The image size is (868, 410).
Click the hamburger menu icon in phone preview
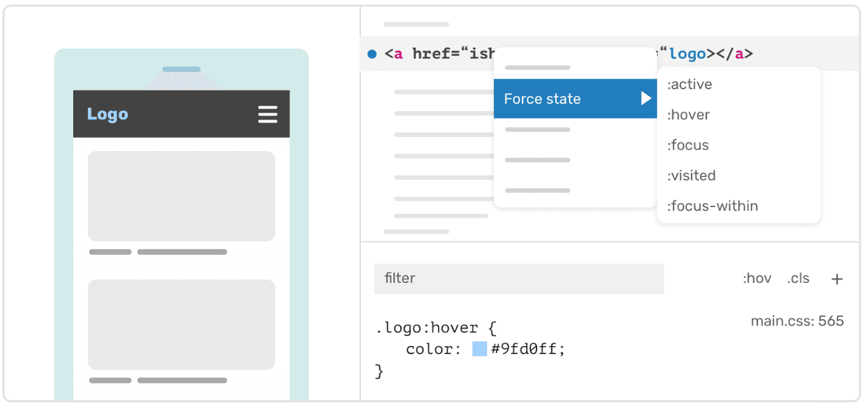(x=268, y=114)
